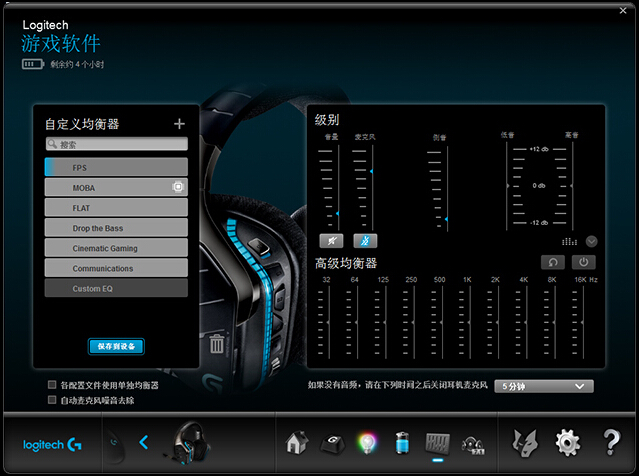The image size is (639, 476).
Task: Click the on-device memory icon on MOBA row
Action: (x=178, y=187)
